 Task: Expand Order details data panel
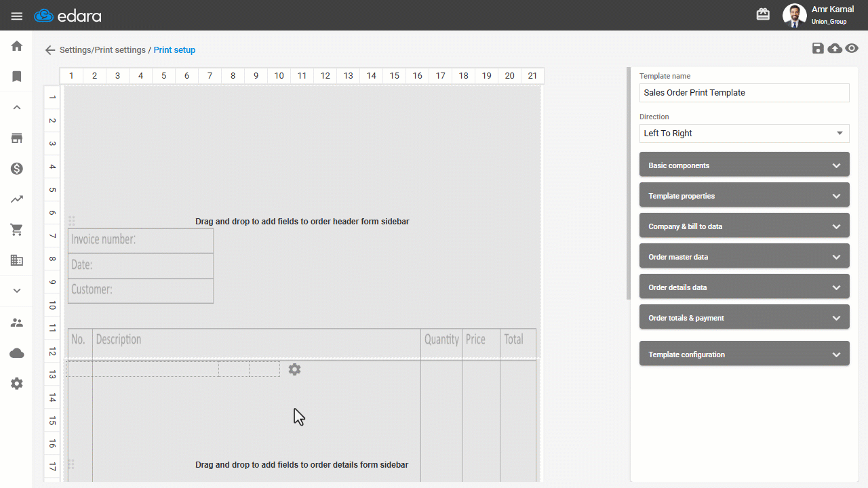click(744, 287)
